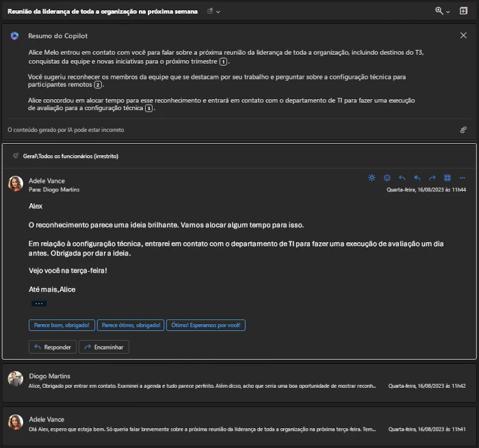Screen dimensions: 479x448
Task: Click the sensitivity label tag icon
Action: 16,156
